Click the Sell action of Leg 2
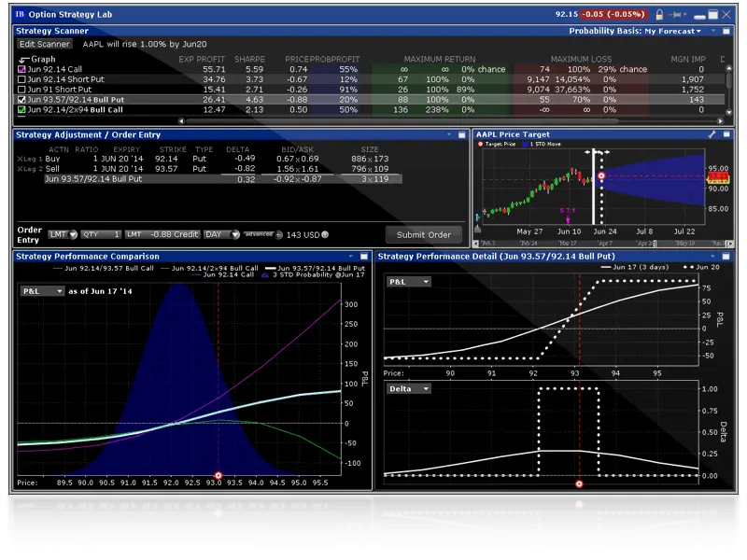This screenshot has width=747, height=560. click(52, 169)
